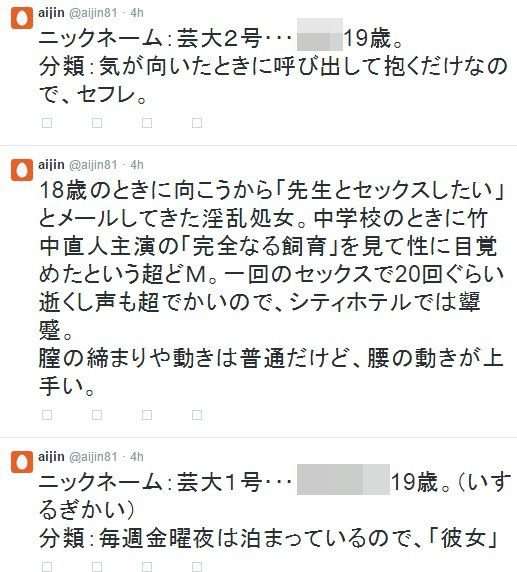Reply to the 芸大1号 nickname tweet

(x=47, y=567)
